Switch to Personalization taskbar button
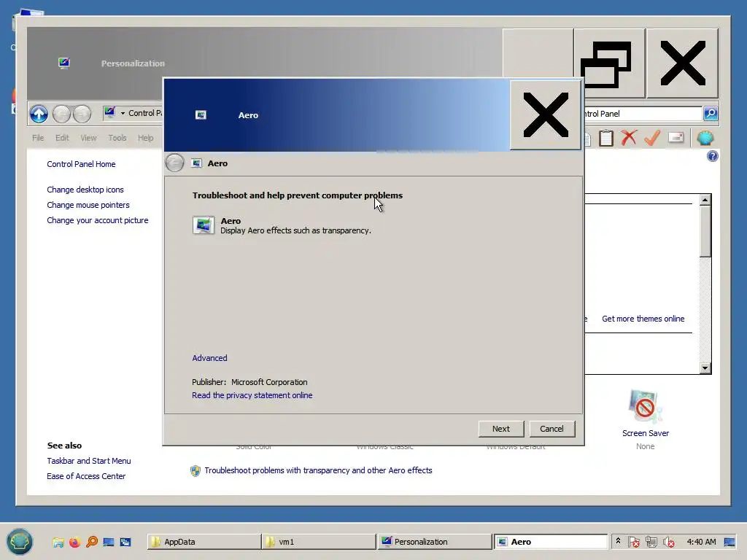The image size is (747, 560). tap(435, 542)
